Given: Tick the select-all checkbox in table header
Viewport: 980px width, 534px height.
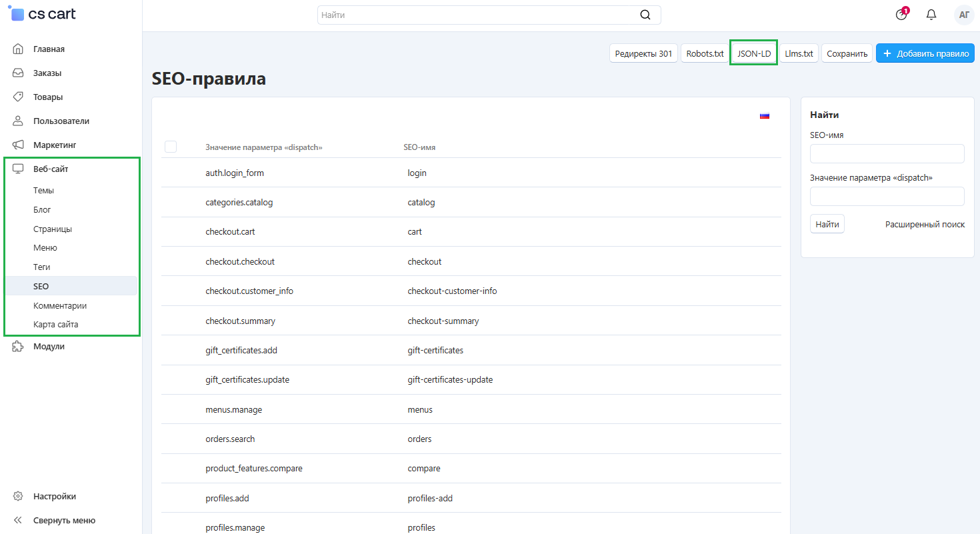Looking at the screenshot, I should click(x=171, y=147).
